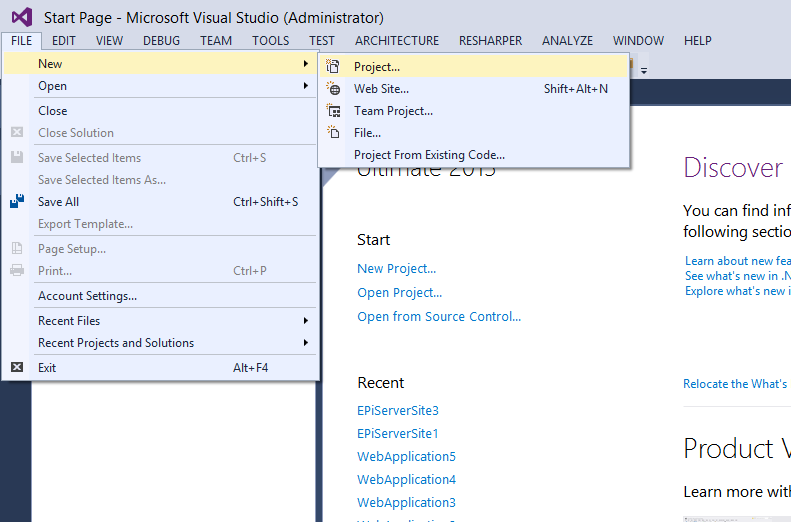Select Project From Existing Code
Viewport: 791px width, 522px height.
pyautogui.click(x=429, y=155)
